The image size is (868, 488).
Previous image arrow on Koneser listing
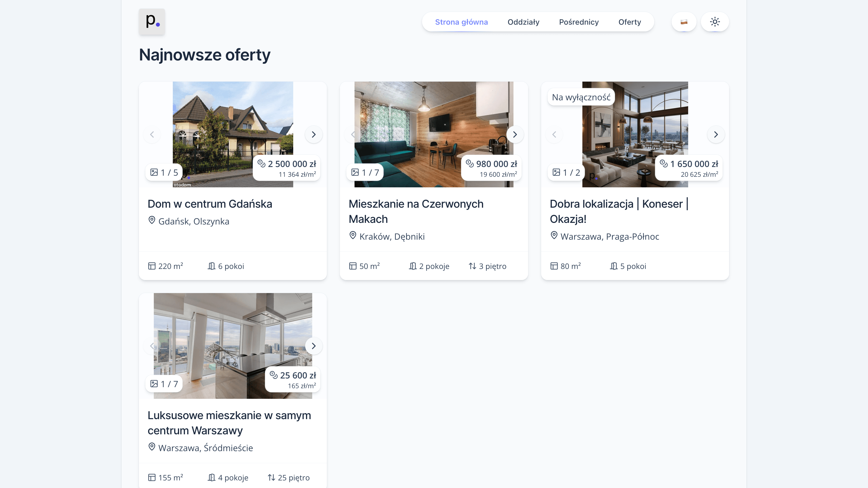tap(554, 134)
